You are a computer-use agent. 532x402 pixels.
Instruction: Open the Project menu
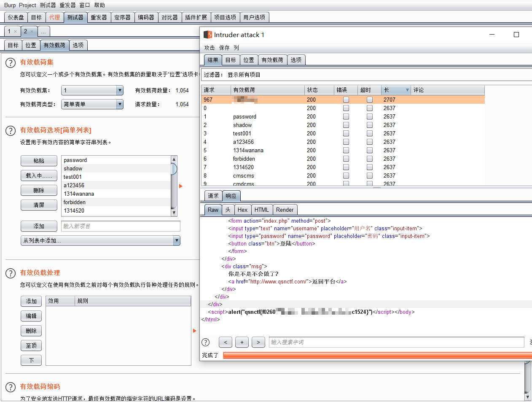[x=27, y=5]
